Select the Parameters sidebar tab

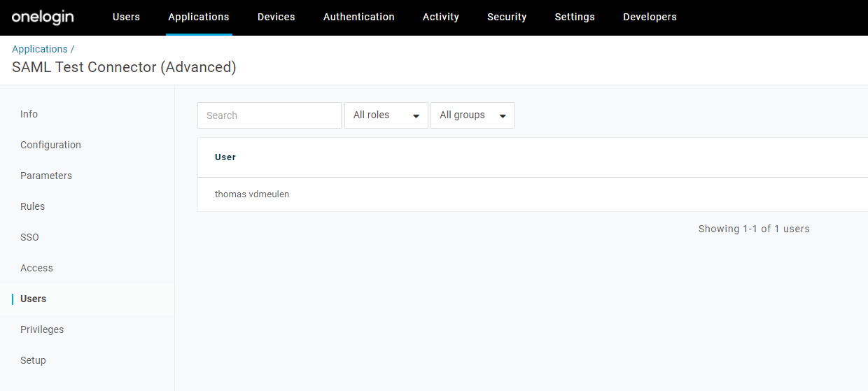point(46,176)
